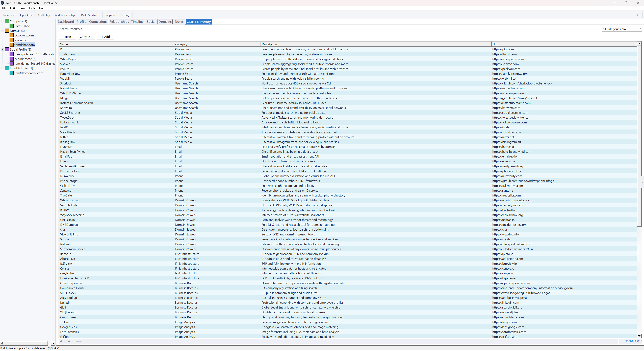The width and height of the screenshot is (644, 351).
Task: Click the table scrollbar down arrow
Action: tap(639, 336)
